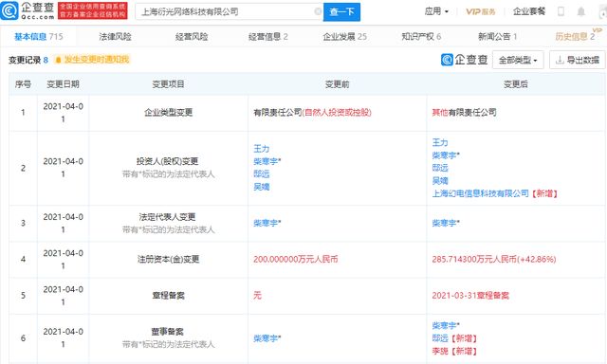Click the 2021-03-31章程备案 entry
The image size is (607, 364).
pos(470,296)
